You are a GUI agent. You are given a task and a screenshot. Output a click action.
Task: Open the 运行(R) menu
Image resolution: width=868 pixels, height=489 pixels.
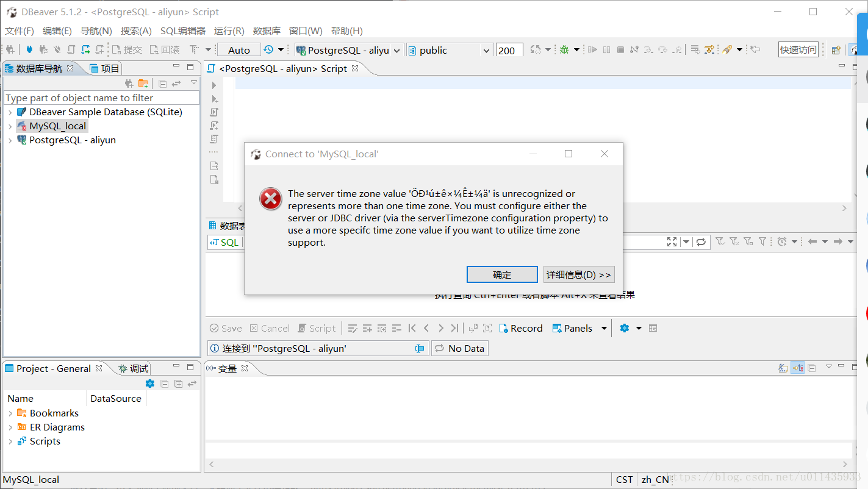pos(229,30)
